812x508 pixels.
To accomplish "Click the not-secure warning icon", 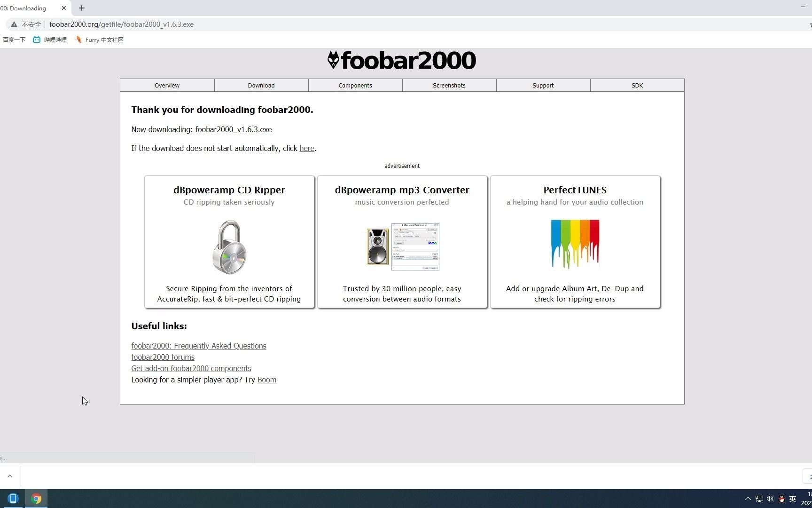I will [x=14, y=24].
